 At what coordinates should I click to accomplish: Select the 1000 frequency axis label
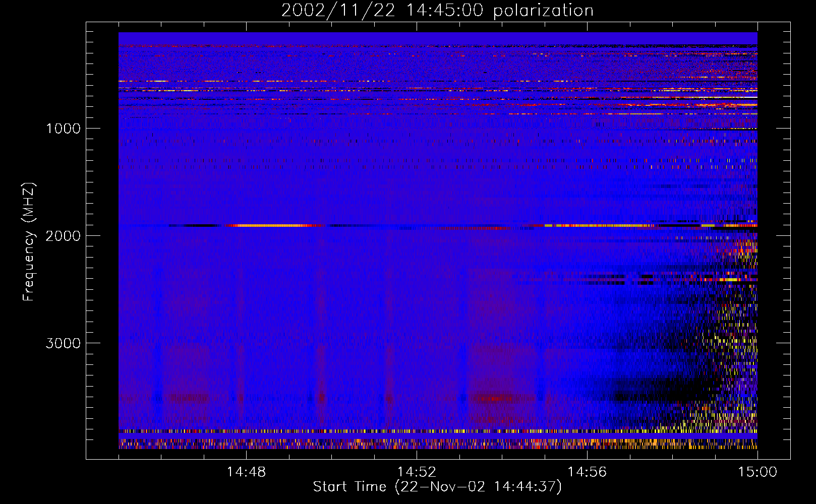63,129
